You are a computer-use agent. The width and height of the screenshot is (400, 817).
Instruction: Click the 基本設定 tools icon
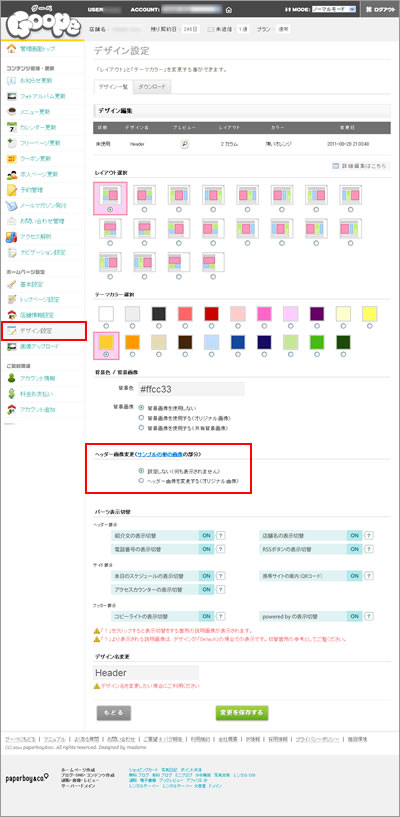point(11,284)
